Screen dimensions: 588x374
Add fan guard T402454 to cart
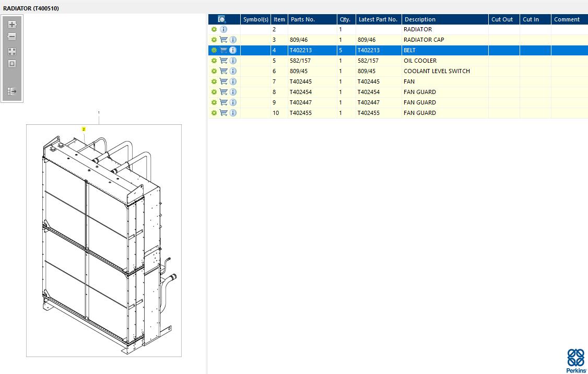coord(224,92)
